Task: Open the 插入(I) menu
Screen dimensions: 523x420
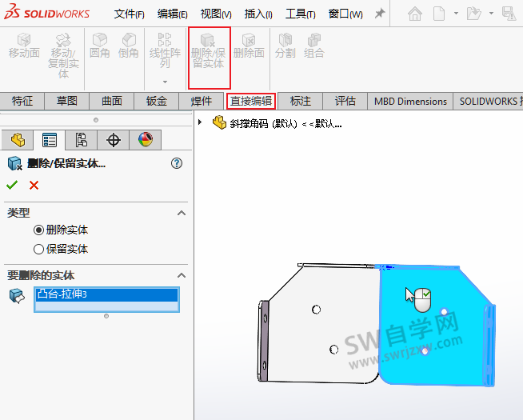Action: [x=258, y=14]
